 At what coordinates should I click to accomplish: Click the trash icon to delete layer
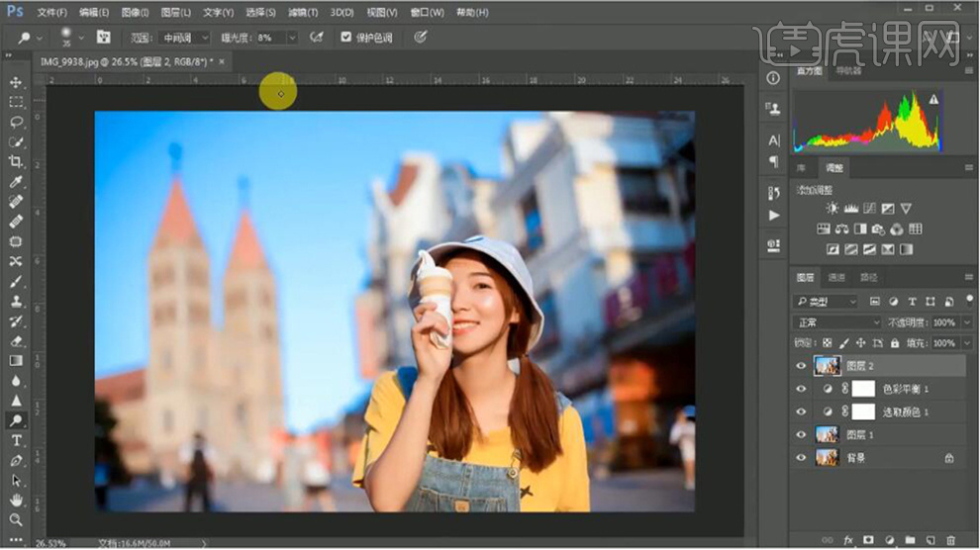[x=951, y=540]
